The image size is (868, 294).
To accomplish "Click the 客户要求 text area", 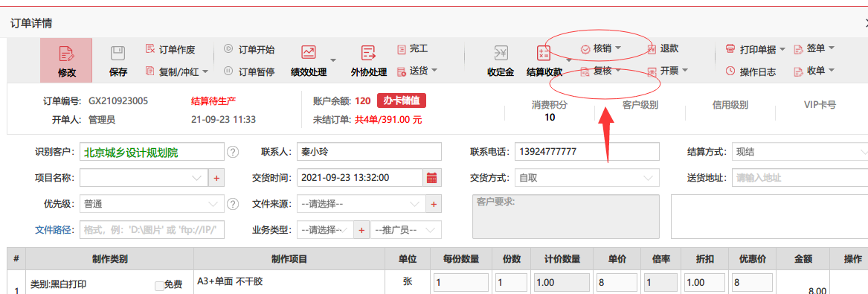I will coord(566,217).
